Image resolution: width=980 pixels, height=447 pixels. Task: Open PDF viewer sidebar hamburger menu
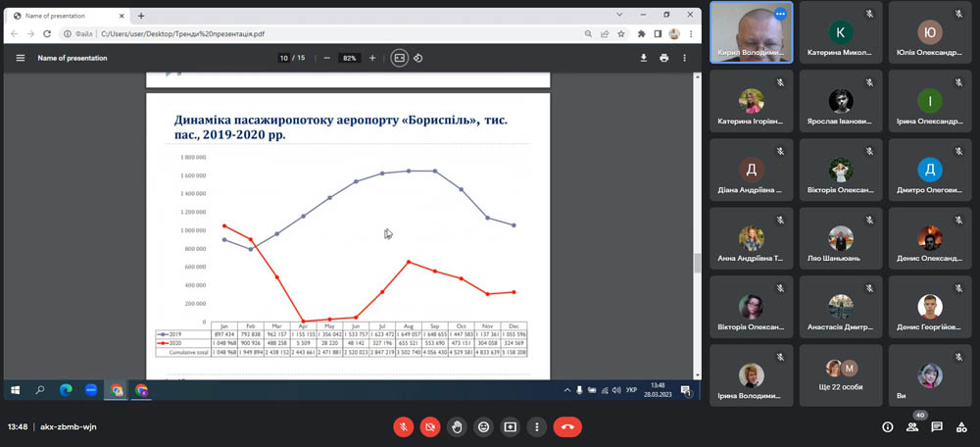(20, 58)
